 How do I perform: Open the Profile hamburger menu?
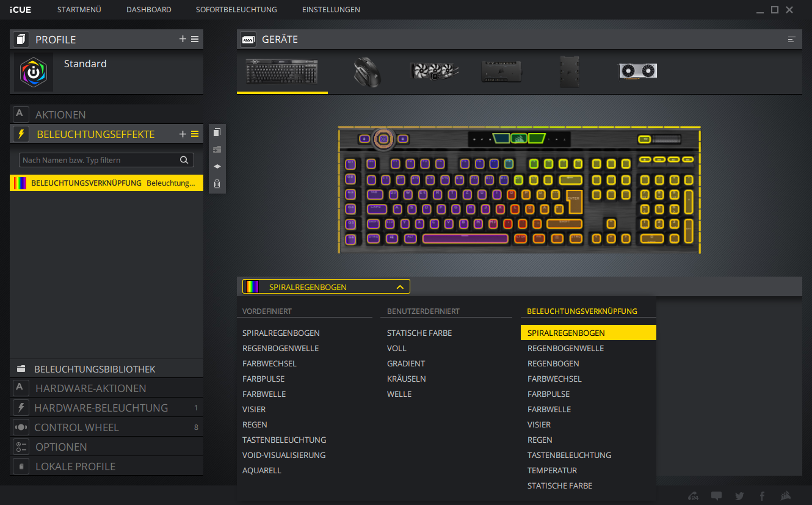pos(195,39)
